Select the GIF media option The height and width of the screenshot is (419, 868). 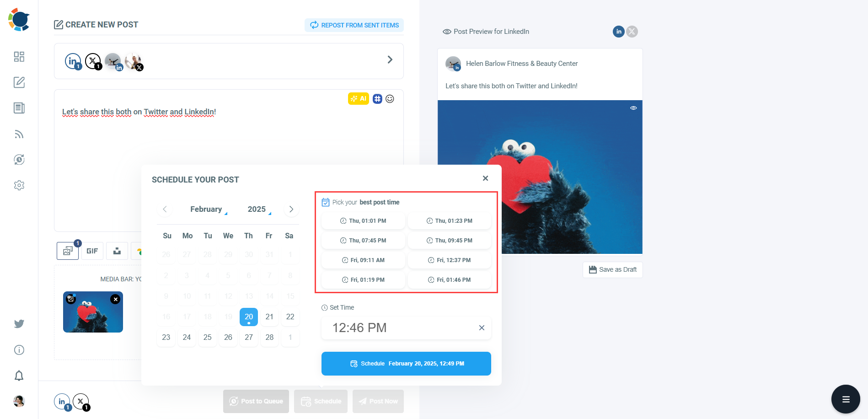click(92, 251)
